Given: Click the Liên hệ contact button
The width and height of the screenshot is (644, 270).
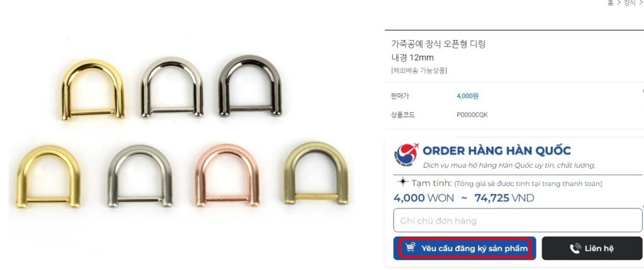Looking at the screenshot, I should click(x=592, y=248).
